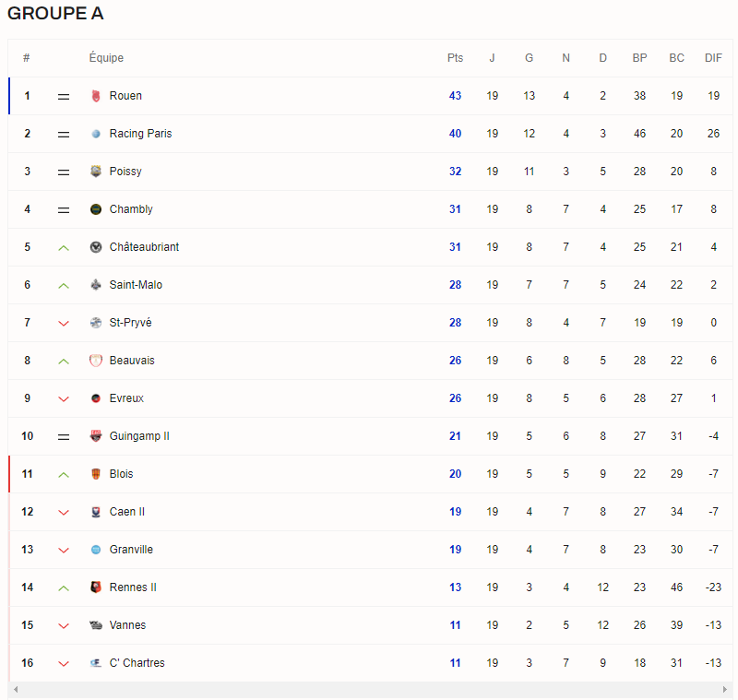Open the C' Chartres team link

137,663
